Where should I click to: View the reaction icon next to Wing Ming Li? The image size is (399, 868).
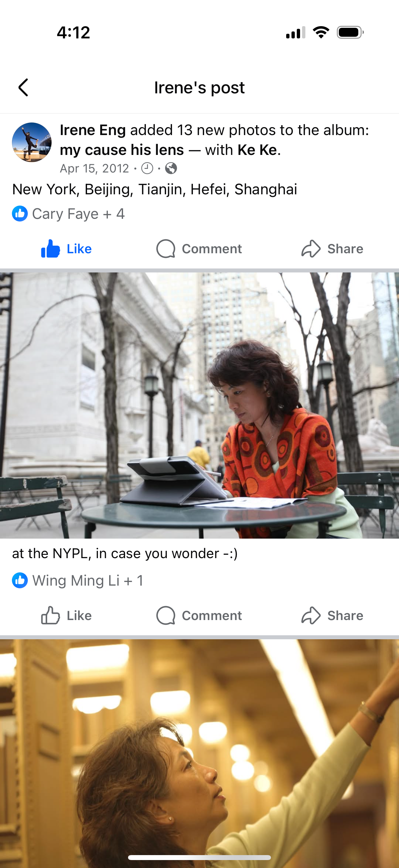click(x=20, y=581)
